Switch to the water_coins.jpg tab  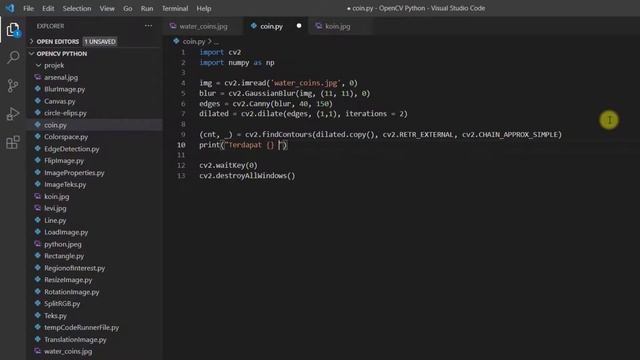point(203,27)
